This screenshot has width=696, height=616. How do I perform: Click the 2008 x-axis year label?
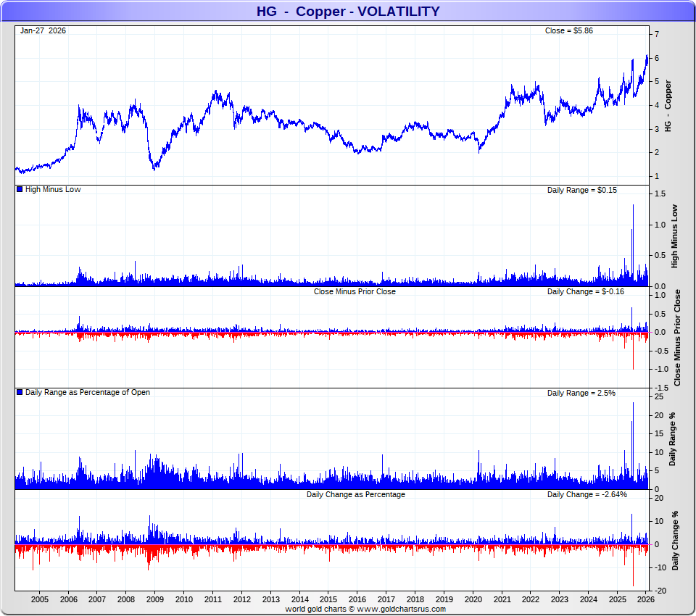pos(126,599)
